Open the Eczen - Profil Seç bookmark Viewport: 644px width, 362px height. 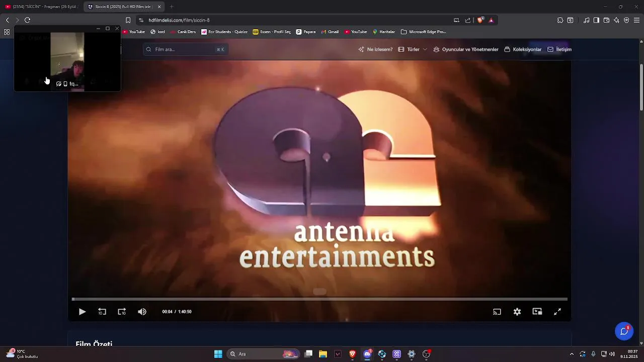[272, 32]
